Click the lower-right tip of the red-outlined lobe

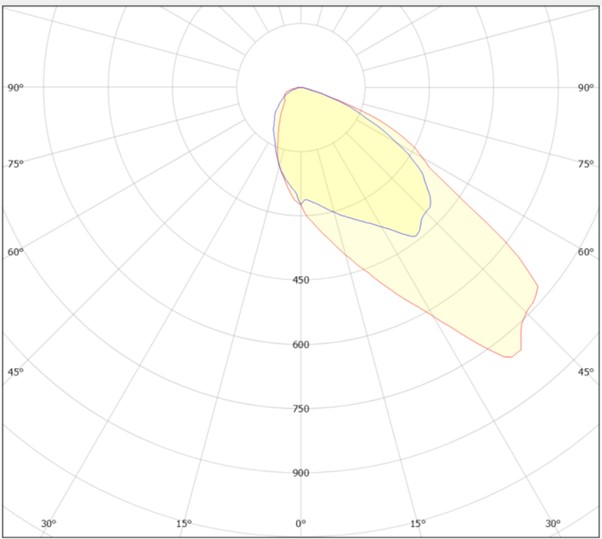512,354
